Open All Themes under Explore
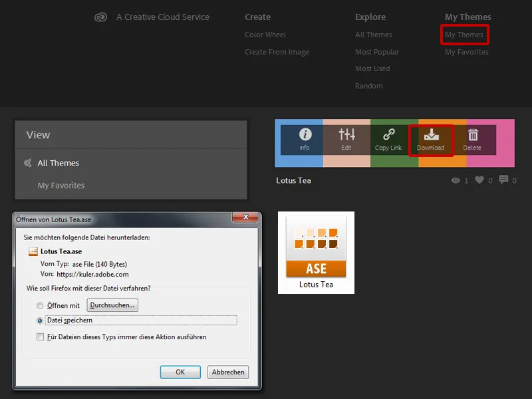 pos(374,35)
